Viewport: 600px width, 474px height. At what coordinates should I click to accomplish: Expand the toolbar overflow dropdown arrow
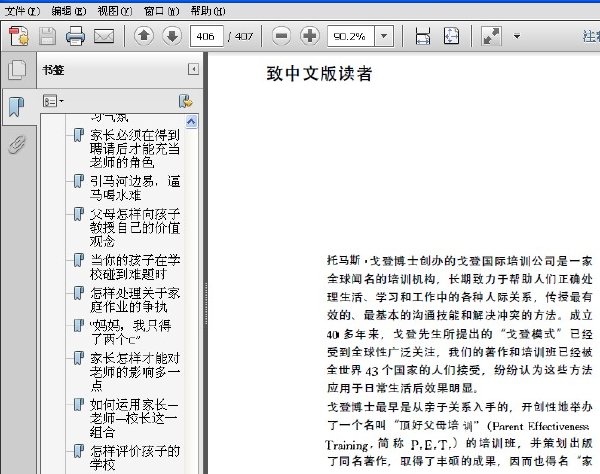tap(517, 36)
